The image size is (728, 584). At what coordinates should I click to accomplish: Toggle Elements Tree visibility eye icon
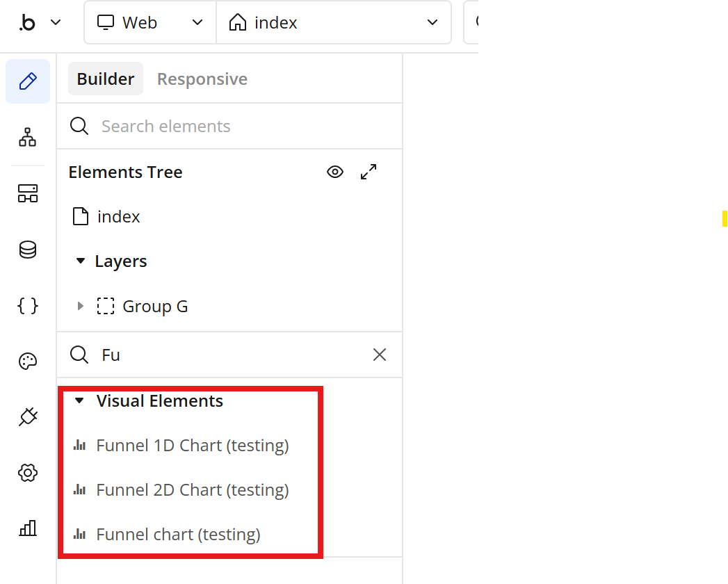pyautogui.click(x=335, y=172)
